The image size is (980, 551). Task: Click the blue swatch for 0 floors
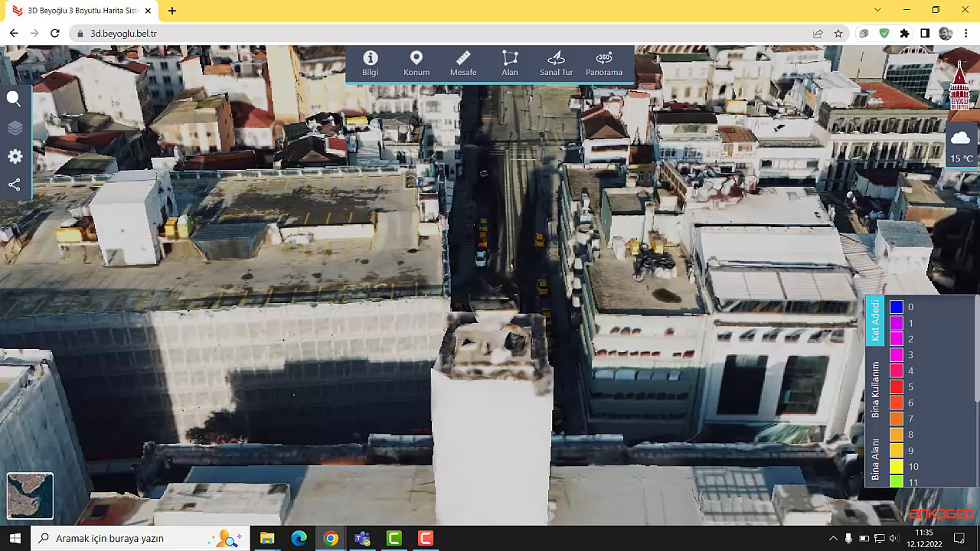896,306
